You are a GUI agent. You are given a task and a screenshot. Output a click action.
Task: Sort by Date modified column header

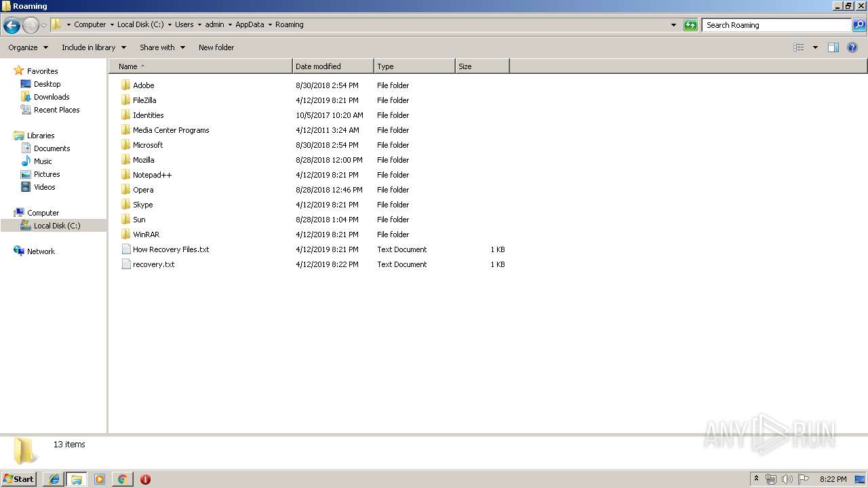tap(333, 66)
